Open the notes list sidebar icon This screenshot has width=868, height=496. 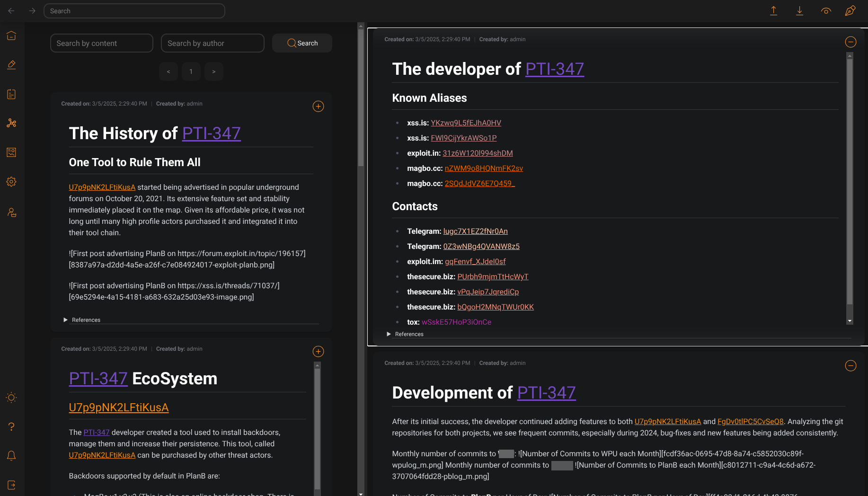coord(12,94)
